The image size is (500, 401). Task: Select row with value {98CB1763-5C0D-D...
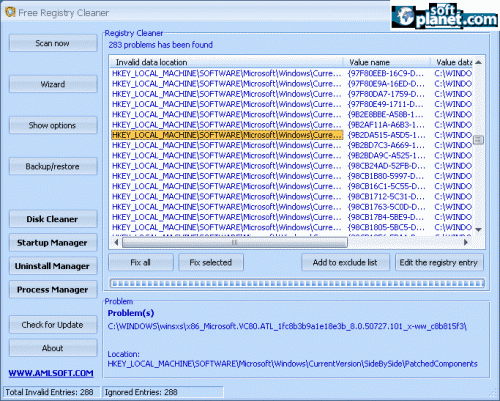click(292, 207)
